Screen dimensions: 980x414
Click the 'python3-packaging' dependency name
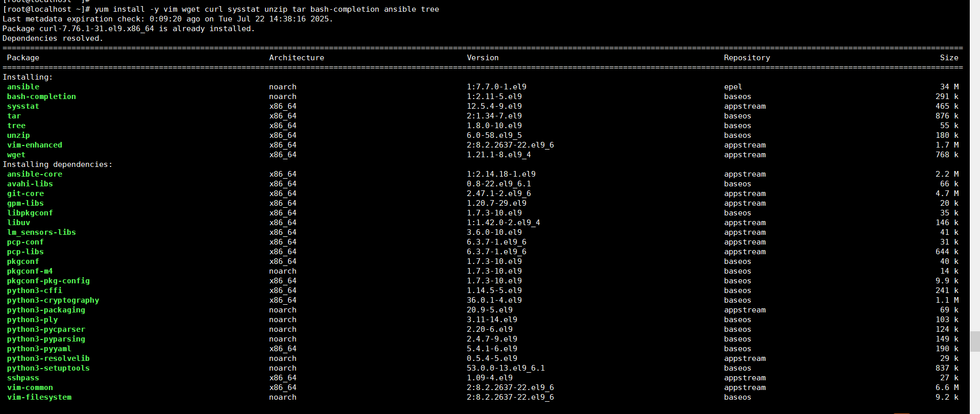[x=46, y=310]
